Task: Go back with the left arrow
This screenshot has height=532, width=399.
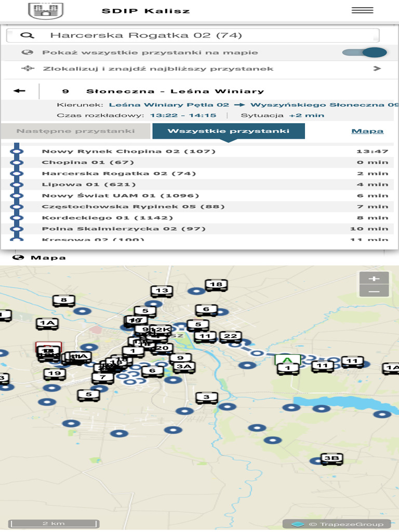Action: (19, 90)
